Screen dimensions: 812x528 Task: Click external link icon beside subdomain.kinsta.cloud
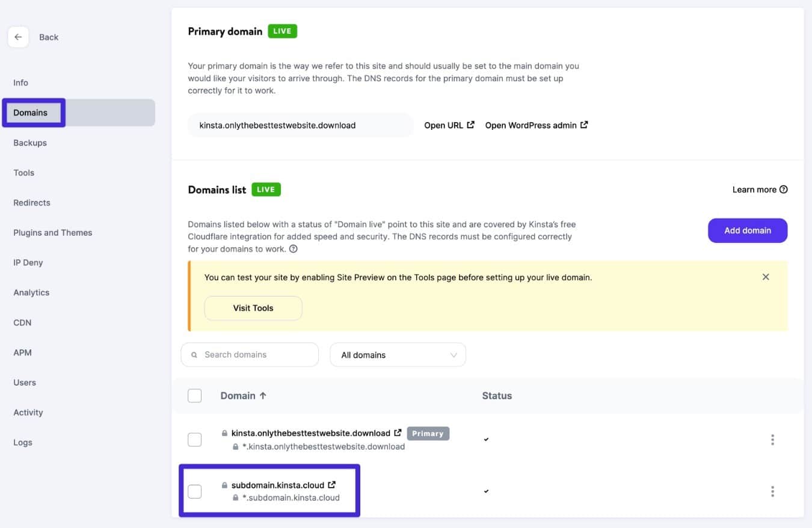coord(332,485)
